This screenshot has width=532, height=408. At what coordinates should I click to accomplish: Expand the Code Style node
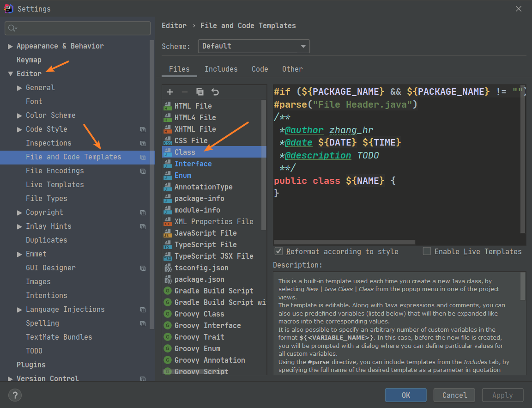pyautogui.click(x=19, y=130)
